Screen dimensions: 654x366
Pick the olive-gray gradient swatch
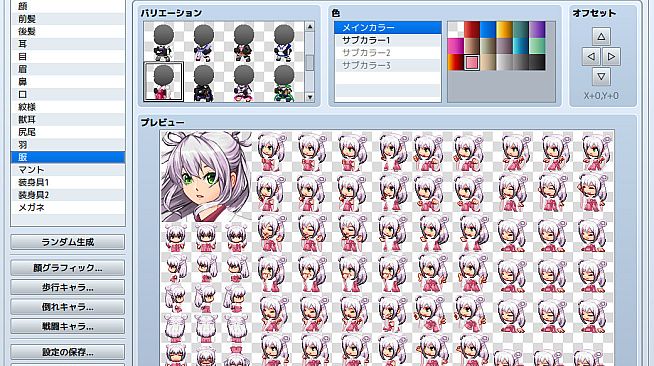click(488, 46)
